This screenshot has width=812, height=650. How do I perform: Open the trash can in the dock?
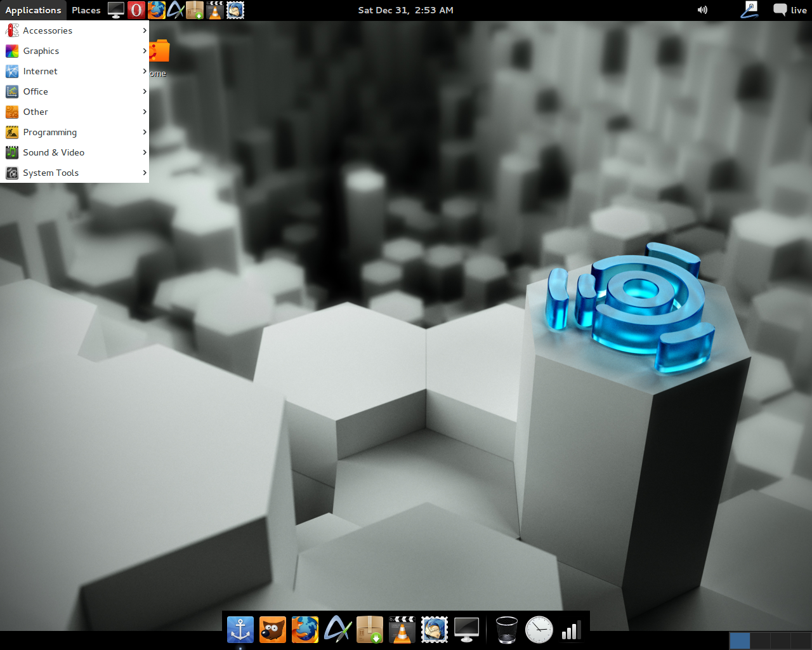tap(506, 630)
